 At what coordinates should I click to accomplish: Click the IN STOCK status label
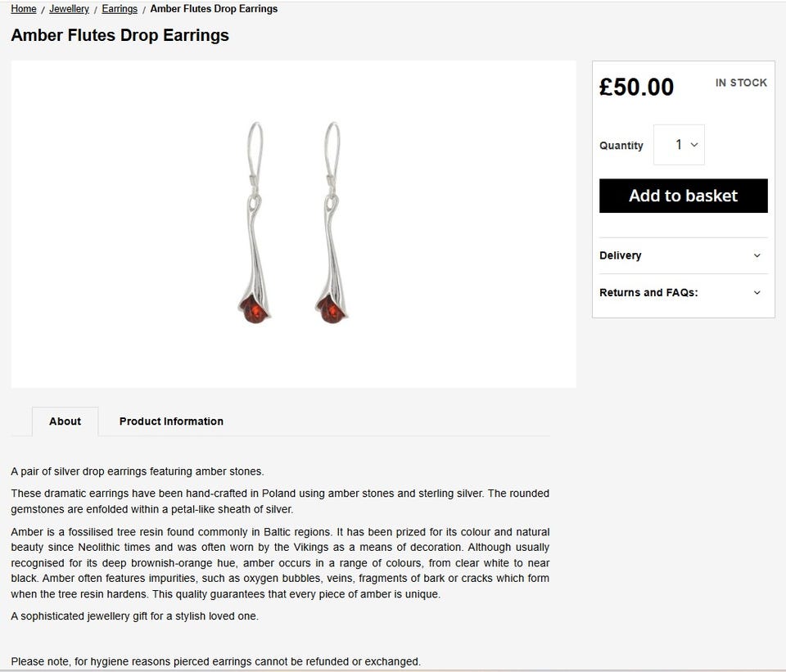tap(741, 83)
